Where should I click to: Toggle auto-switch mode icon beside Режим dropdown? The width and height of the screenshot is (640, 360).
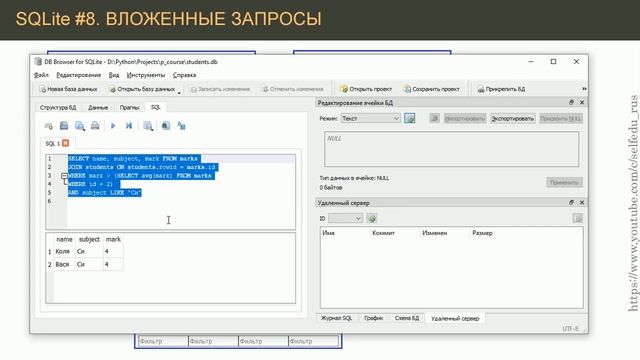tap(409, 118)
